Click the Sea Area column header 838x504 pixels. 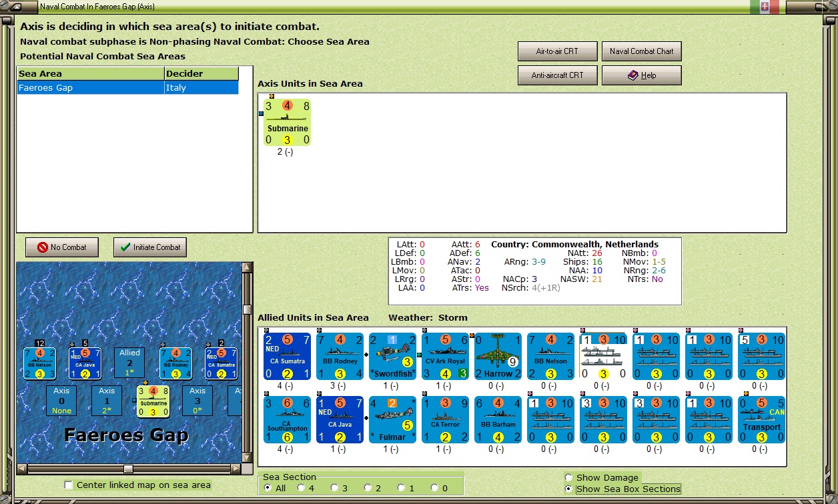click(91, 73)
